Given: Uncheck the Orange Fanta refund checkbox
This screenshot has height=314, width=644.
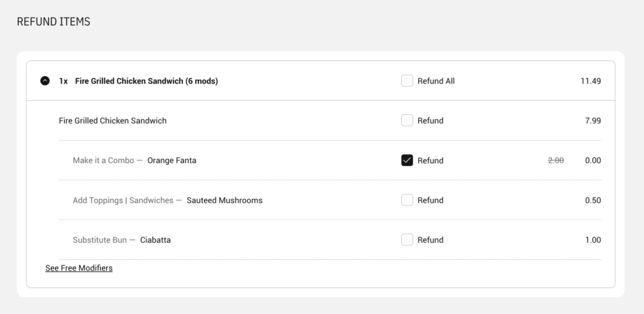Looking at the screenshot, I should click(x=407, y=160).
